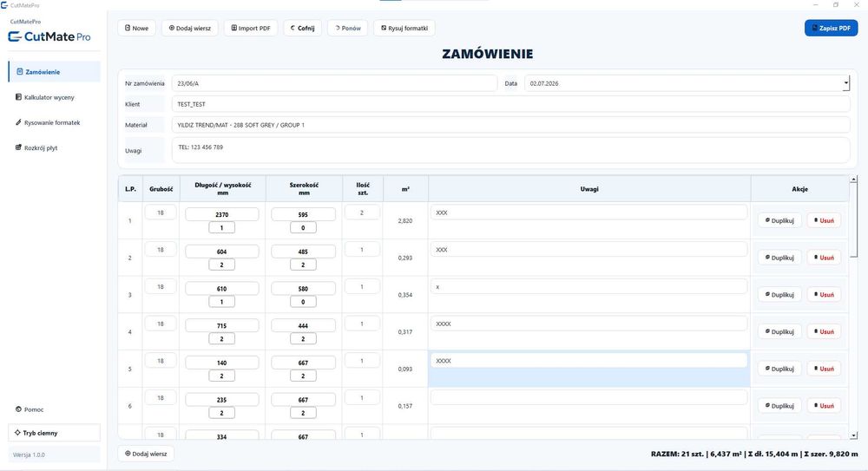Click empty Uwagi field in row 6
The height and width of the screenshot is (471, 868).
[589, 398]
